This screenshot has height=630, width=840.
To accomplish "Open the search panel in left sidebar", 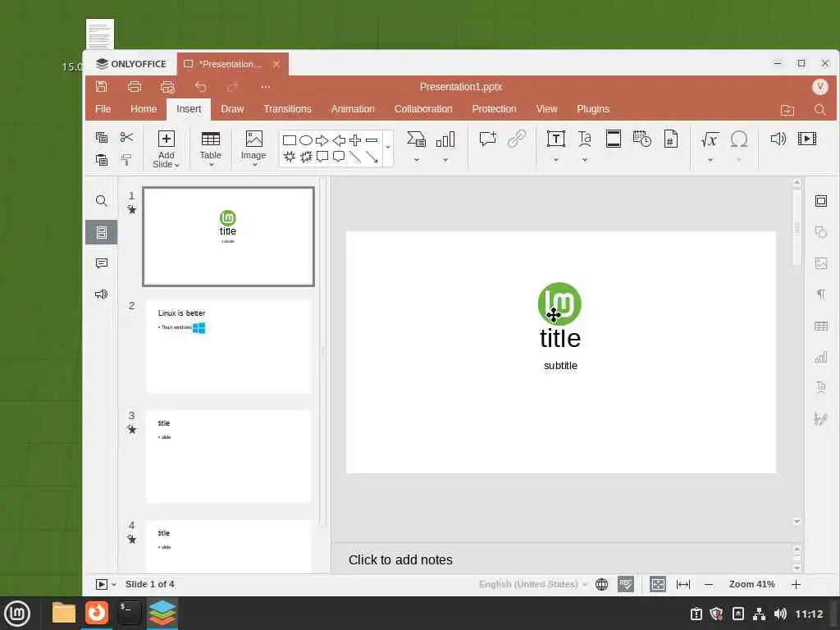I will coord(101,201).
